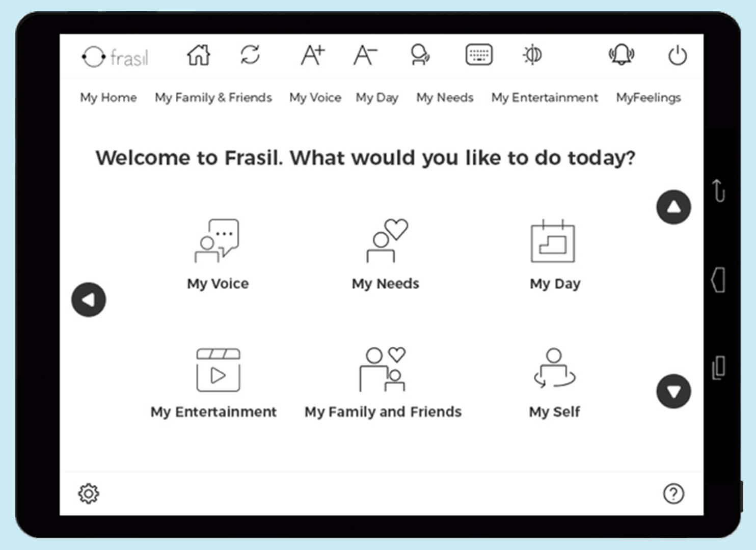Open MyFeelings menu item
This screenshot has height=550, width=756.
tap(649, 97)
